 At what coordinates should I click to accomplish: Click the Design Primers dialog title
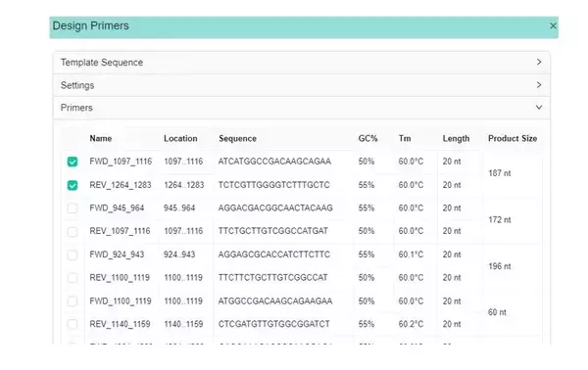pyautogui.click(x=91, y=25)
